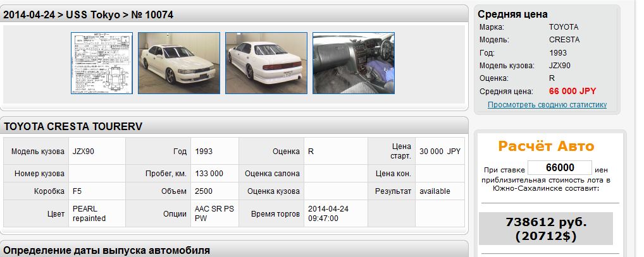Open the auction sheet thumbnail image
Image resolution: width=644 pixels, height=257 pixels.
point(101,63)
